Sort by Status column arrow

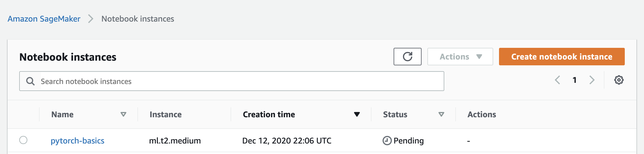pyautogui.click(x=441, y=114)
